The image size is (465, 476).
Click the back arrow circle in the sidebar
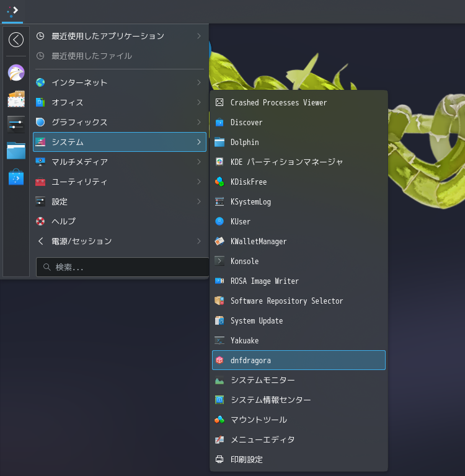pyautogui.click(x=16, y=40)
